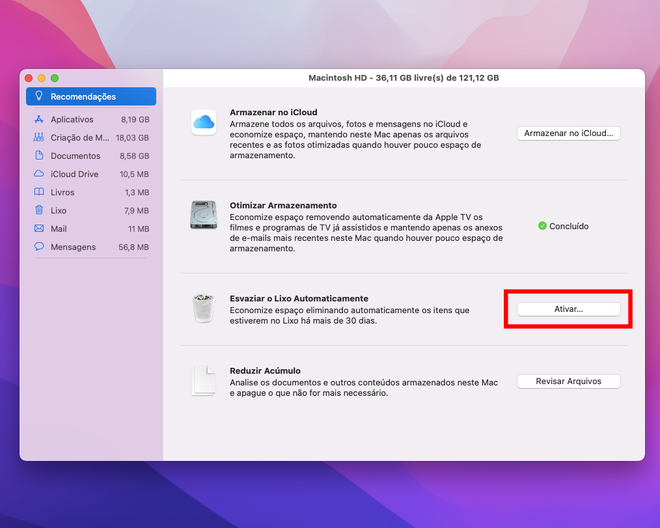Click the 1,3 MB size value
Viewport: 660px width, 528px height.
137,192
